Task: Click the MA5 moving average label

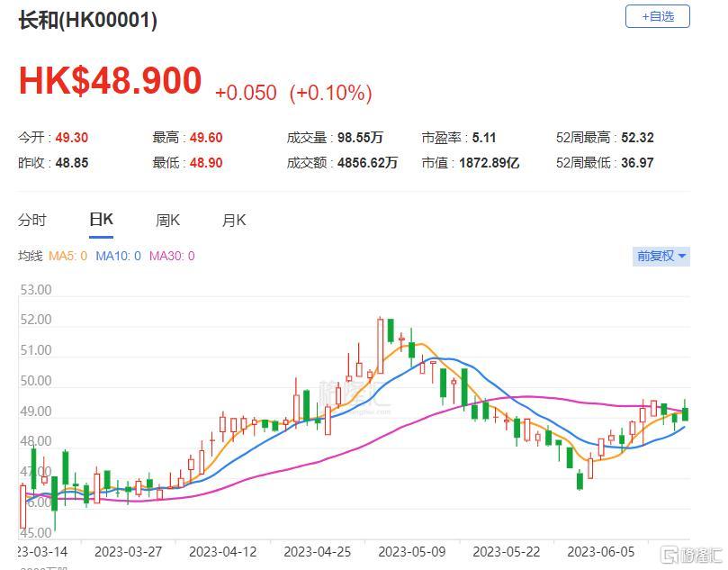Action: coord(67,256)
